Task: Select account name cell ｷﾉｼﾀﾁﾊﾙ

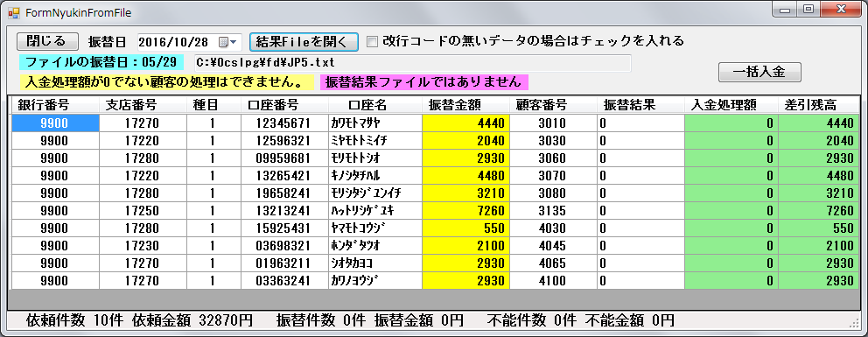Action: click(x=375, y=175)
